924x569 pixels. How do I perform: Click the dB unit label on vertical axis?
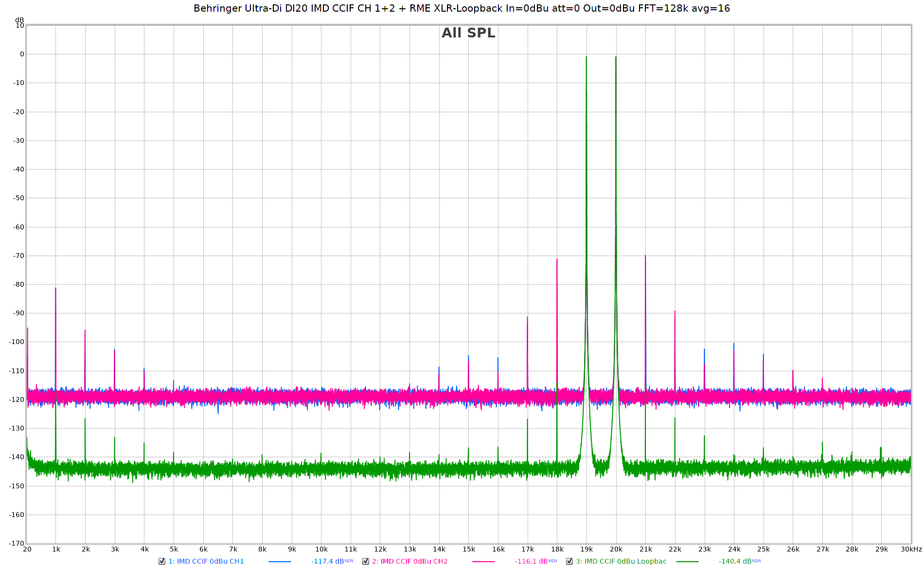(x=19, y=20)
